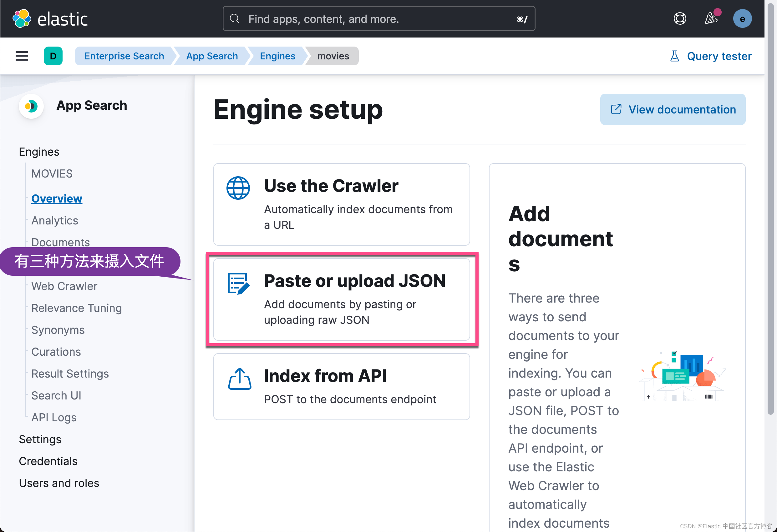Open Credentials in the sidebar
Screen dimensions: 777x532
tap(48, 461)
